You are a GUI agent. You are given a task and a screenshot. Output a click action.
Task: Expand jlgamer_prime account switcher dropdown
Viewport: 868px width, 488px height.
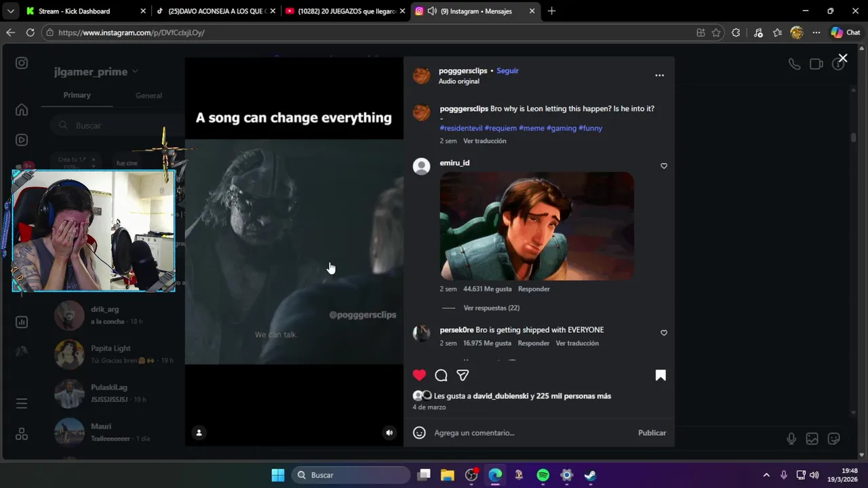(x=96, y=72)
